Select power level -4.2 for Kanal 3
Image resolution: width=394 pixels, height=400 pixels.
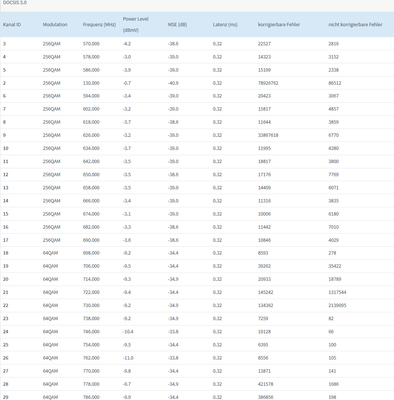click(x=127, y=44)
